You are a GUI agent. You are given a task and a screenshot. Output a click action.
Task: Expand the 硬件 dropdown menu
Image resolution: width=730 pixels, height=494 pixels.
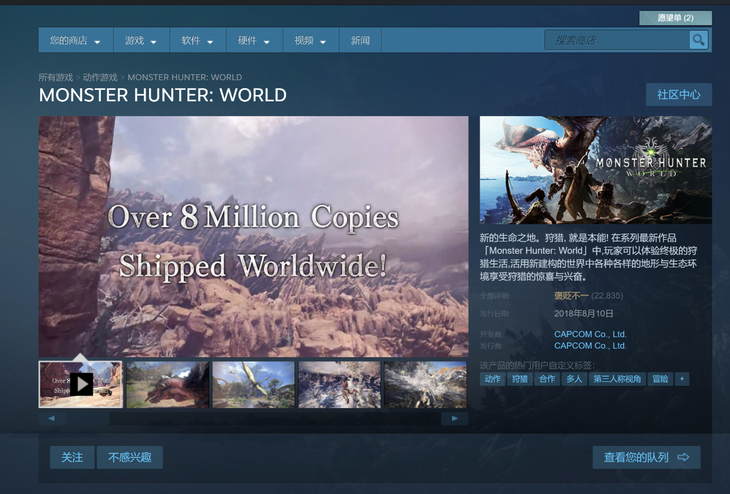(254, 41)
